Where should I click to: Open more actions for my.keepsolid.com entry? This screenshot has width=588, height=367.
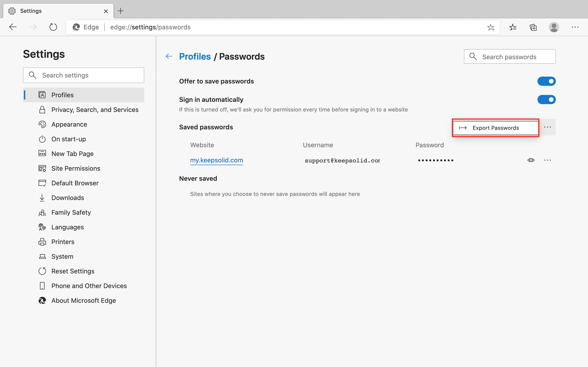(547, 160)
